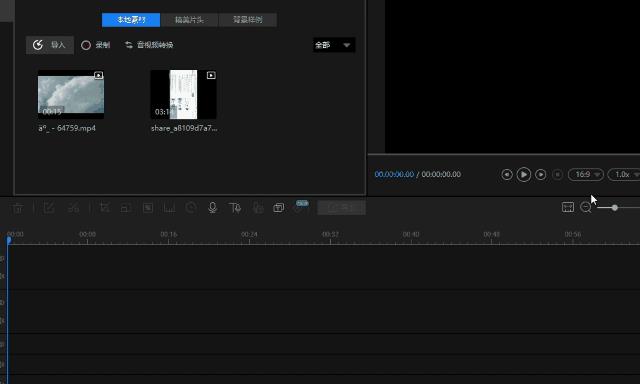
Task: Click the 导入 import button
Action: (x=50, y=45)
